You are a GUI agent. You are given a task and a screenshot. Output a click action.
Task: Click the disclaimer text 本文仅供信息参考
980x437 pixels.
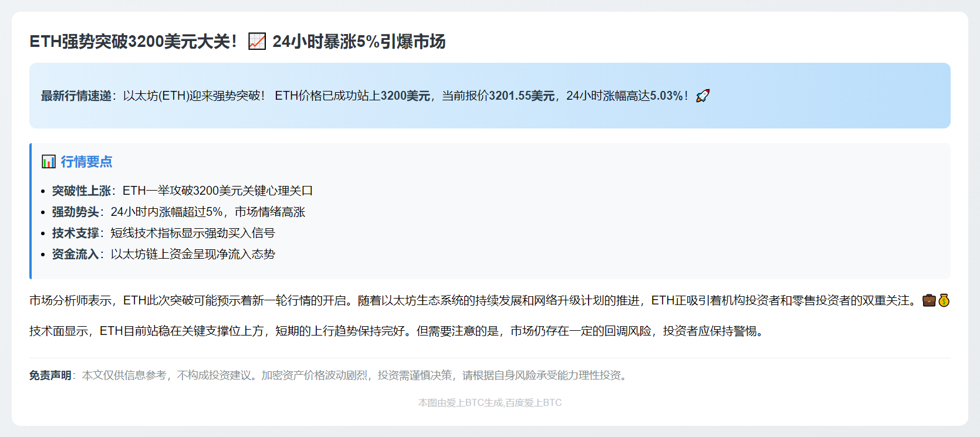tap(124, 375)
